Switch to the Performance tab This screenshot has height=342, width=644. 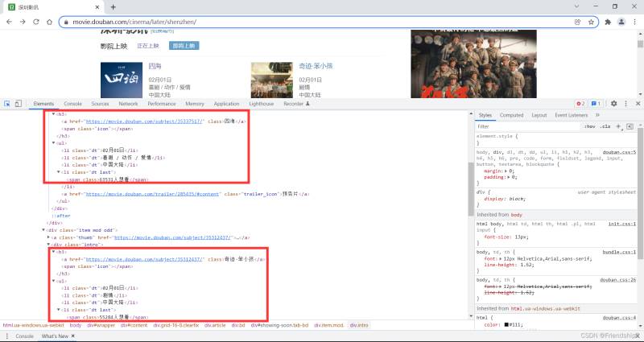162,104
